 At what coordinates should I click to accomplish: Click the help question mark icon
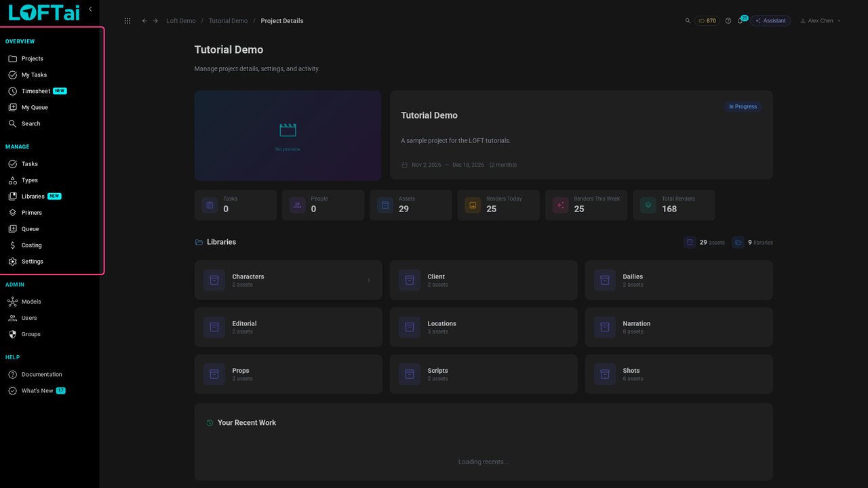[x=728, y=21]
